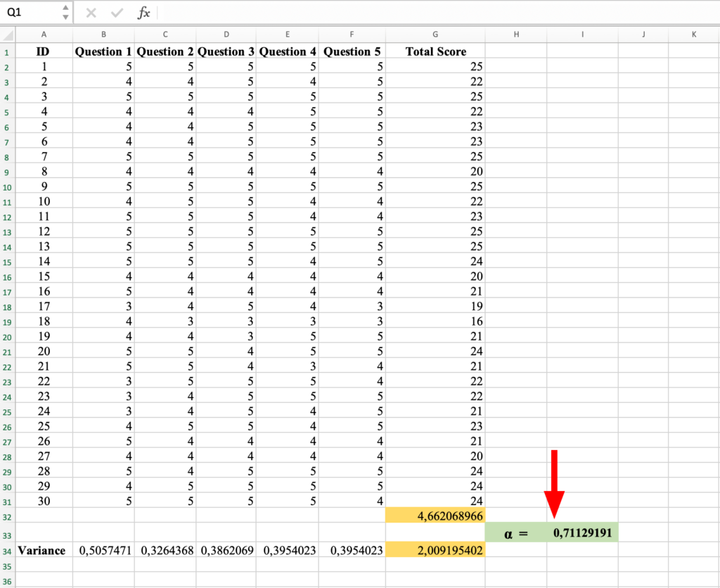Select column A header
Viewport: 720px width, 588px height.
44,34
